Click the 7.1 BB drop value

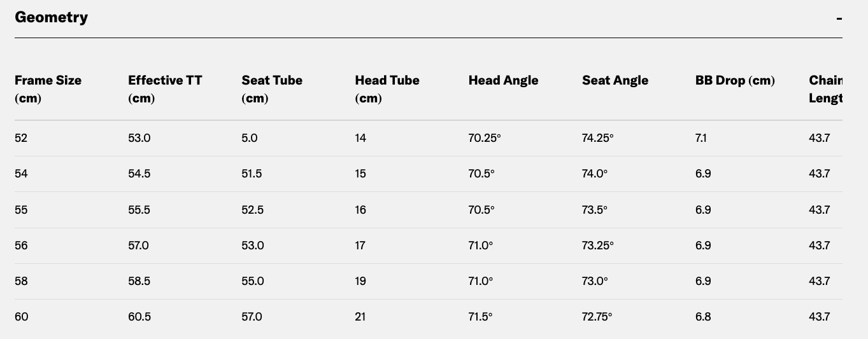pyautogui.click(x=701, y=138)
